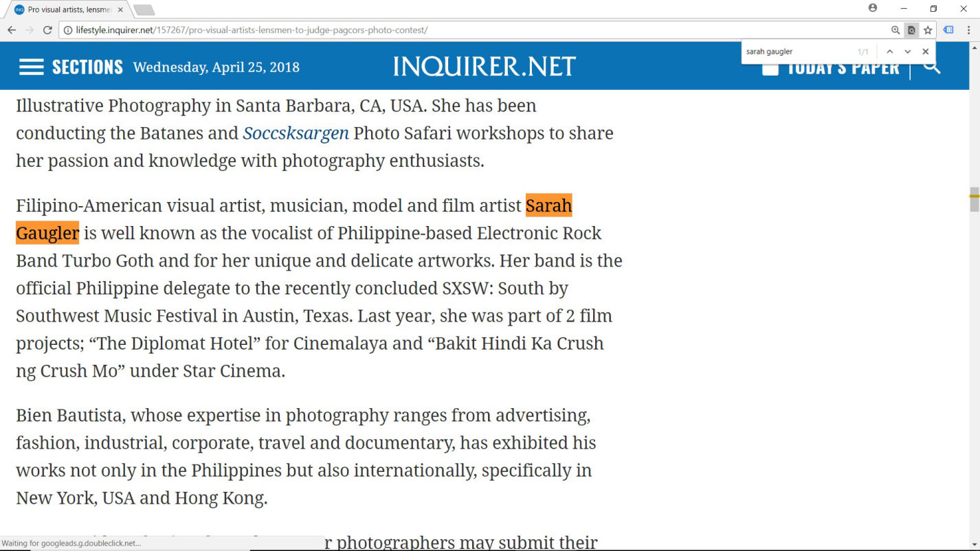Bookmark this page with star icon
The width and height of the screenshot is (980, 551).
coord(928,30)
